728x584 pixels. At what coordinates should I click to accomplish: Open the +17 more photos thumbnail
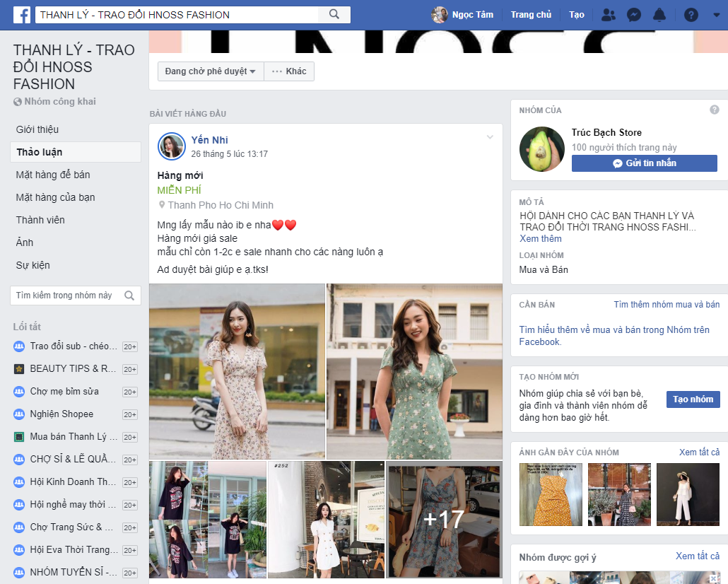(x=444, y=520)
